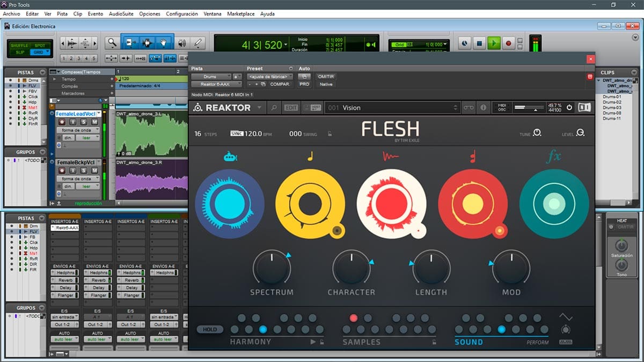
Task: Select the Grabber hand tool
Action: tap(163, 43)
